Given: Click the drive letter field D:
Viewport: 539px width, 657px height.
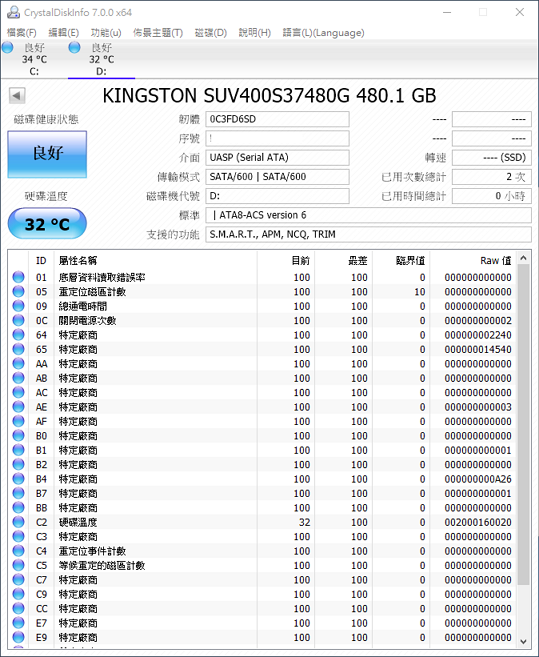Looking at the screenshot, I should tap(277, 196).
